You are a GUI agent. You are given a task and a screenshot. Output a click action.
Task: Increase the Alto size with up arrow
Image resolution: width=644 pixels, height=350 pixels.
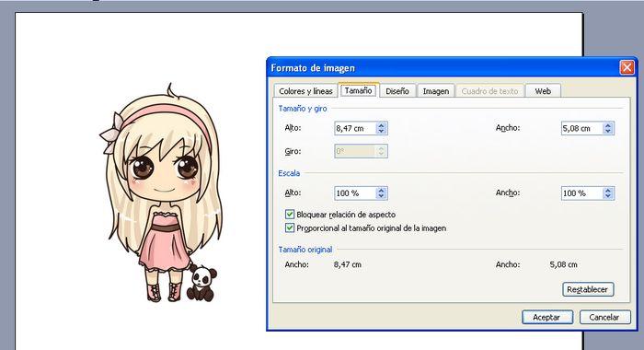click(382, 125)
